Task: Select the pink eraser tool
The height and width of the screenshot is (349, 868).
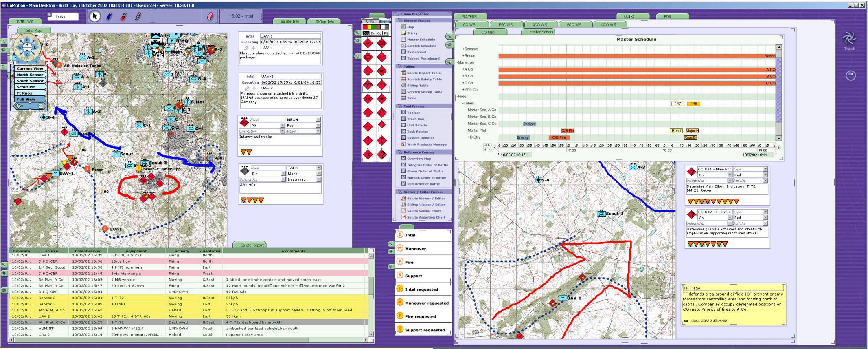Action: pyautogui.click(x=210, y=16)
